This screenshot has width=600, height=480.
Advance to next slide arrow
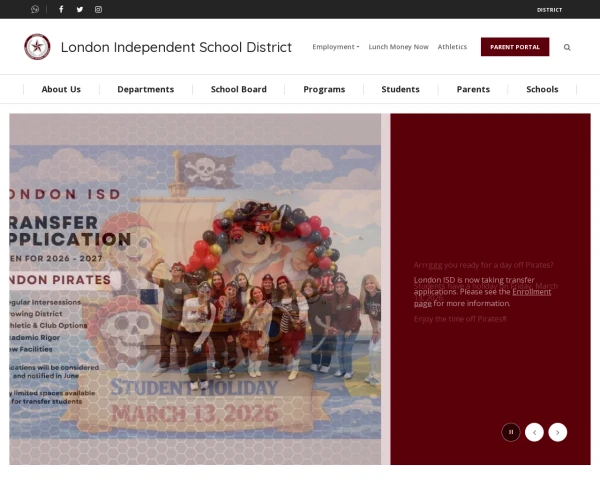point(558,432)
